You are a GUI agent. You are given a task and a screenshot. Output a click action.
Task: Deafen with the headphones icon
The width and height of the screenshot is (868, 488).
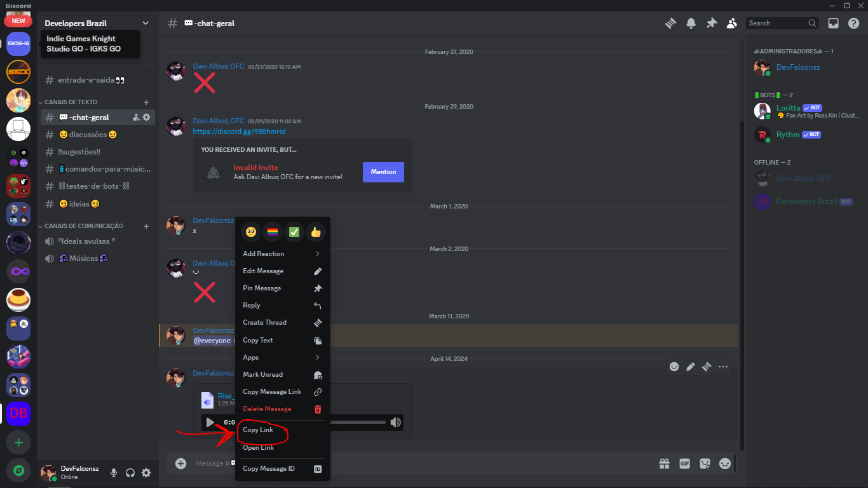[x=130, y=472]
